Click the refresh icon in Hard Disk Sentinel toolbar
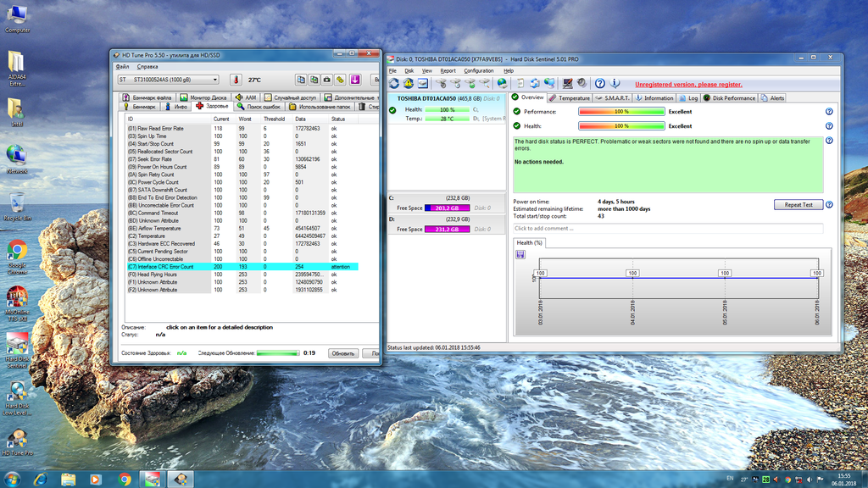 [394, 84]
